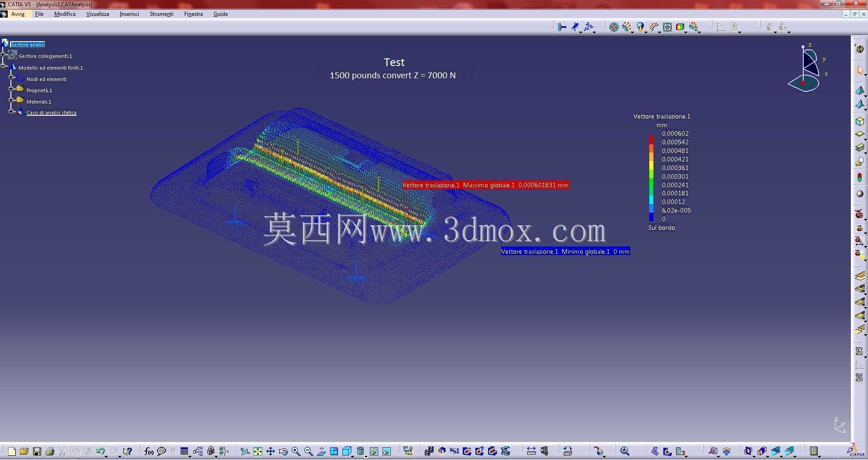Expand Caso di analisi statica node

[x=12, y=111]
